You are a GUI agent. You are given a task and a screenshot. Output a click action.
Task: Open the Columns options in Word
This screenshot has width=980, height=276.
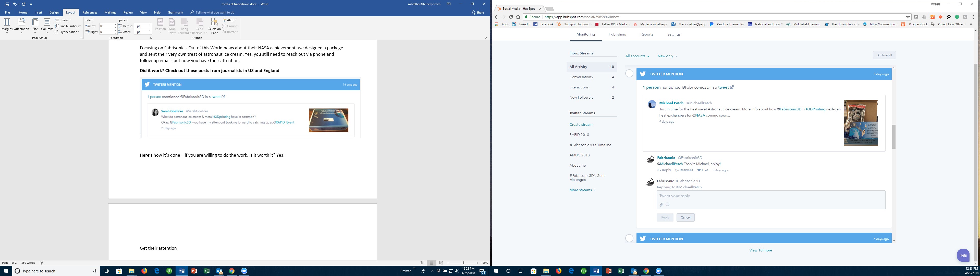47,26
